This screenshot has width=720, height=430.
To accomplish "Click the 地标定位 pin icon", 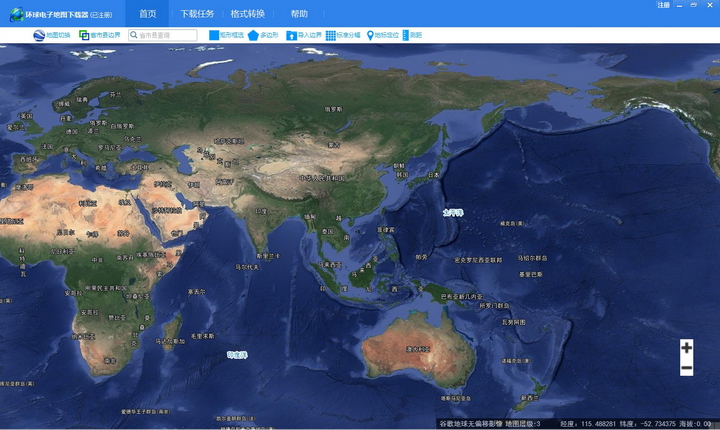I will pyautogui.click(x=370, y=35).
